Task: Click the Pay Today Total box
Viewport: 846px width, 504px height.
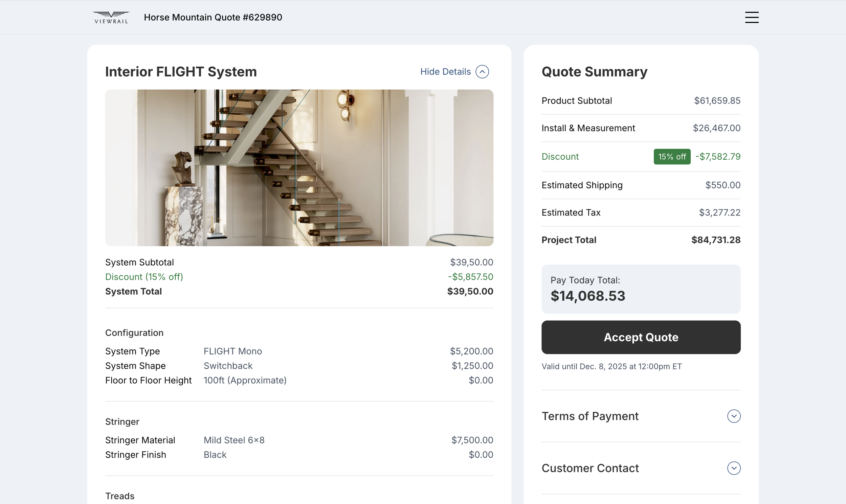Action: coord(641,289)
